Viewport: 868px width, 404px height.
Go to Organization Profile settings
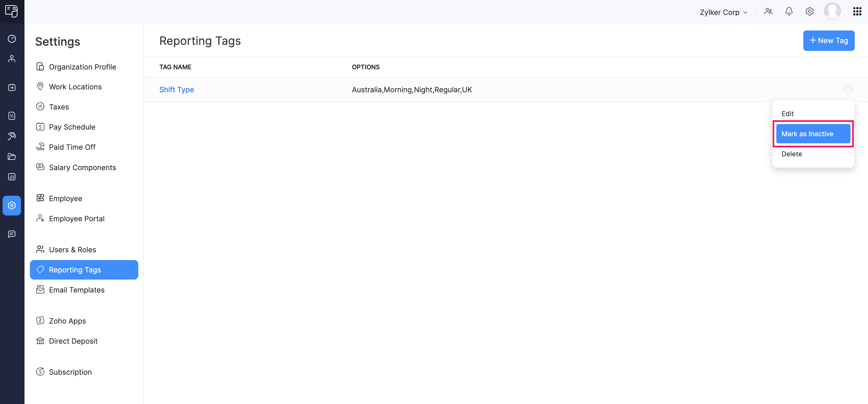point(84,67)
